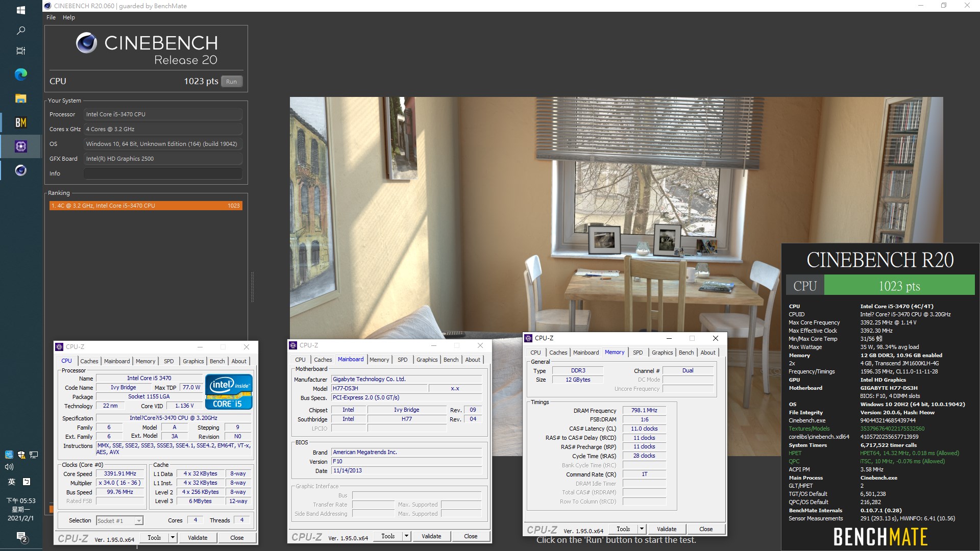The width and height of the screenshot is (980, 551).
Task: Click Core Speed value 3391.91 MHz
Action: [120, 473]
